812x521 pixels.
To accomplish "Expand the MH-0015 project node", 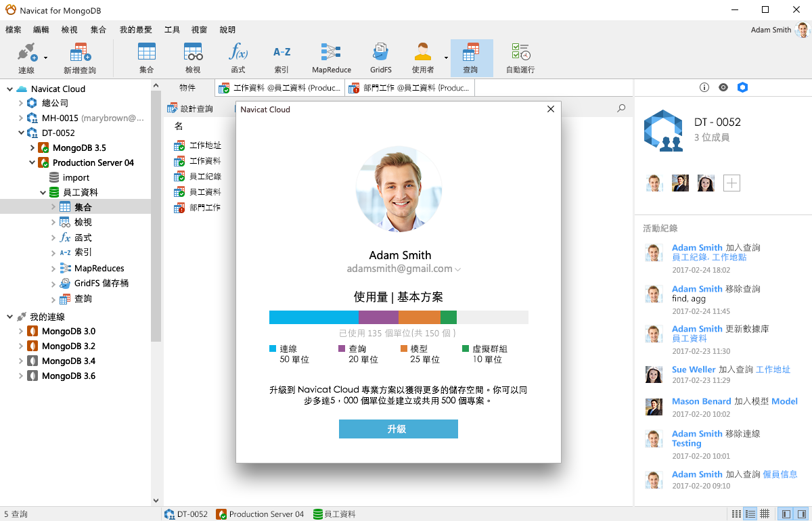I will (20, 118).
